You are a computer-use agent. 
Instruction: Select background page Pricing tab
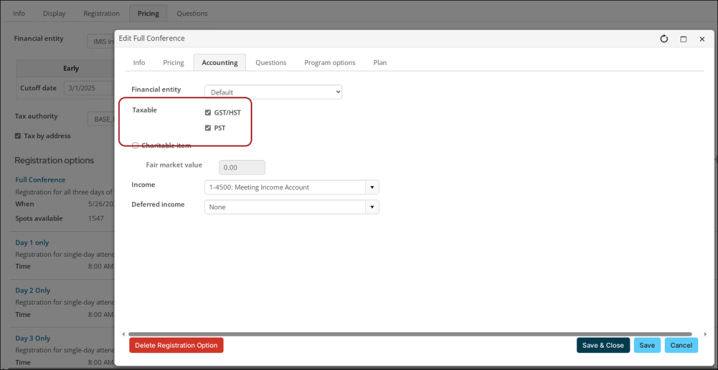(148, 14)
